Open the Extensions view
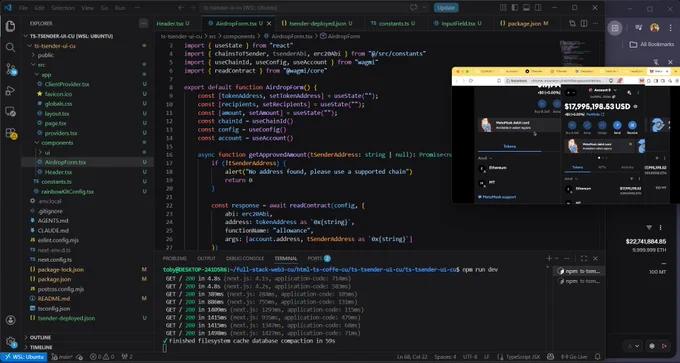The width and height of the screenshot is (680, 363). [x=10, y=133]
